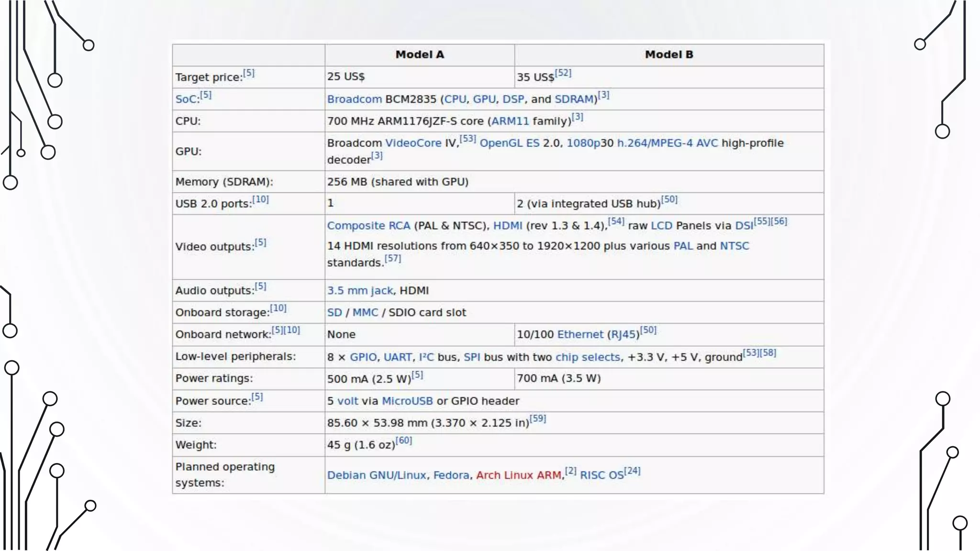
Task: Open the LCD link
Action: (662, 225)
